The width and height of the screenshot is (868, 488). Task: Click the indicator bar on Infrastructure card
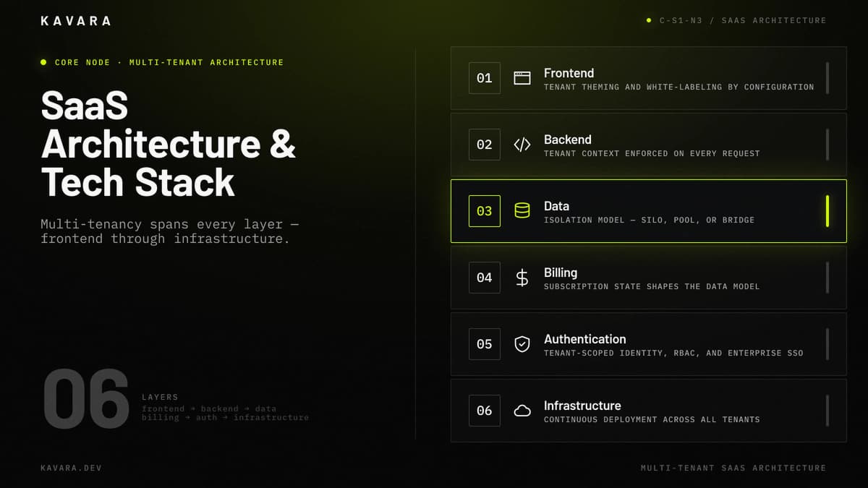[x=827, y=411]
